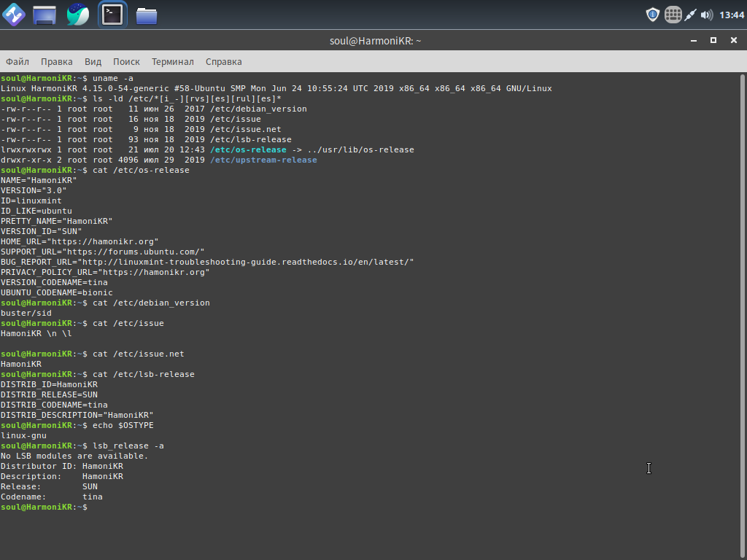Click the lsb_release -a command line
Viewport: 747px width, 560px height.
(82, 446)
